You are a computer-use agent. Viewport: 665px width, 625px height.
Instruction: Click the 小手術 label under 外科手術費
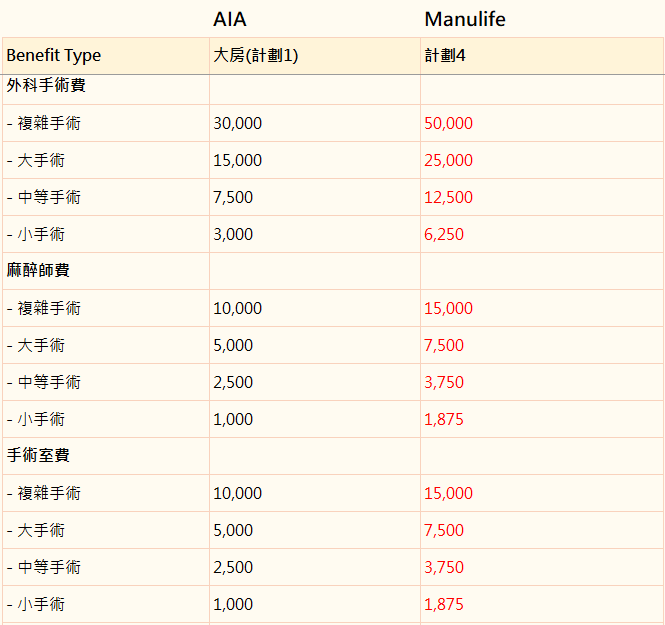click(41, 234)
